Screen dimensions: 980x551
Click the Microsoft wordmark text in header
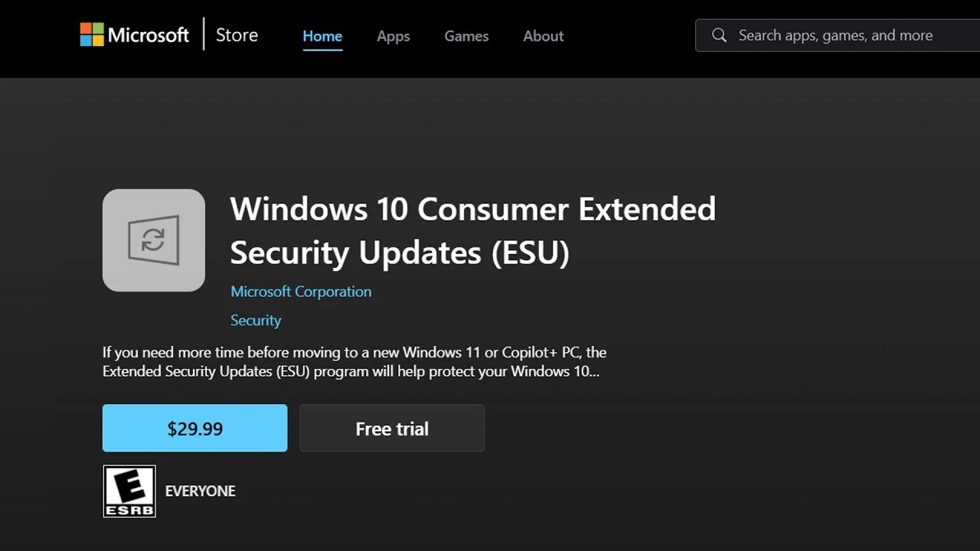click(149, 35)
